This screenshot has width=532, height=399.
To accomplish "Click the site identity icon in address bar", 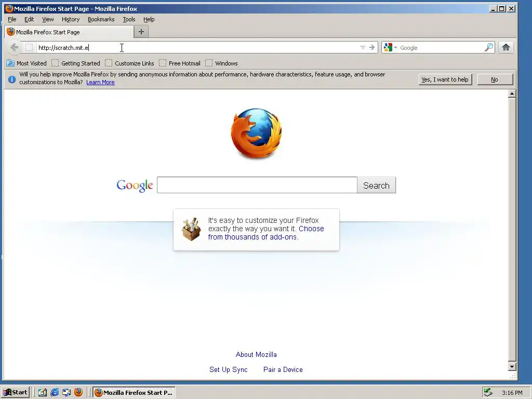I will pos(29,47).
